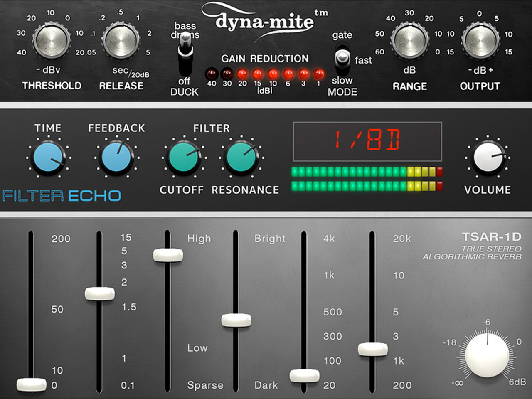Click the Bright/Dark slider handle
This screenshot has height=399, width=532.
[236, 320]
